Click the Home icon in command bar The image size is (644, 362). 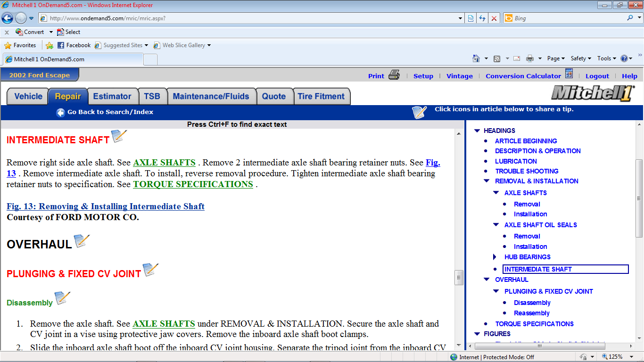point(476,58)
